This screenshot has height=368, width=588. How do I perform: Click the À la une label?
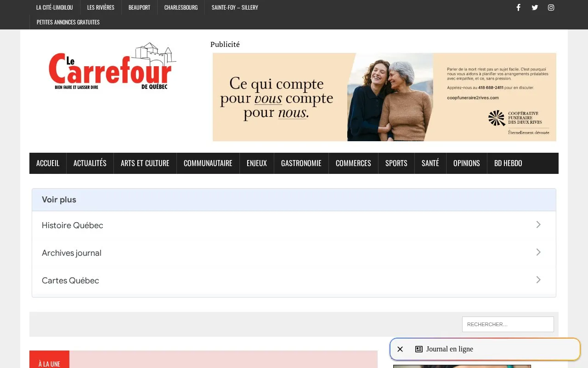[49, 363]
